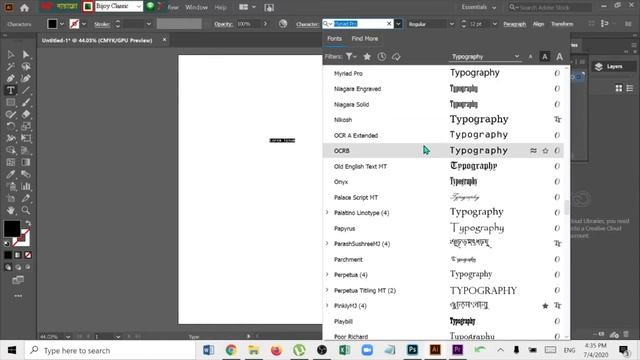Select the Rotate tool
The height and width of the screenshot is (360, 640).
point(11,126)
